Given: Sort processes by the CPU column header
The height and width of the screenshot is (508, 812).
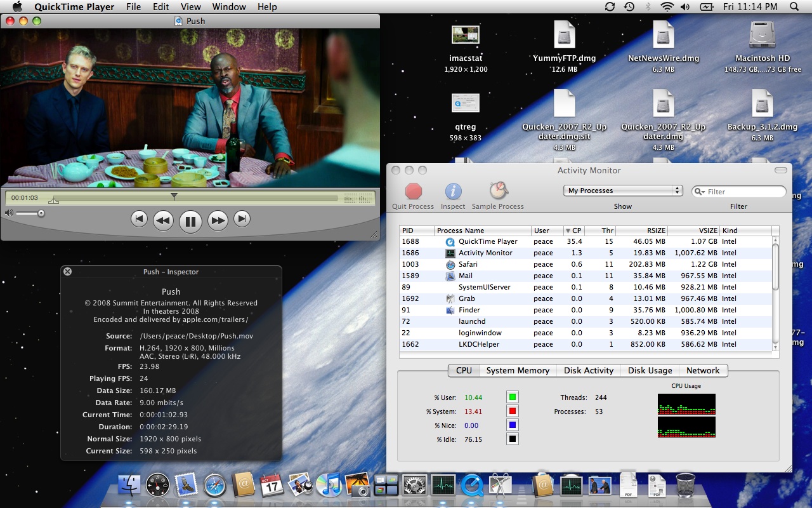Looking at the screenshot, I should [574, 231].
